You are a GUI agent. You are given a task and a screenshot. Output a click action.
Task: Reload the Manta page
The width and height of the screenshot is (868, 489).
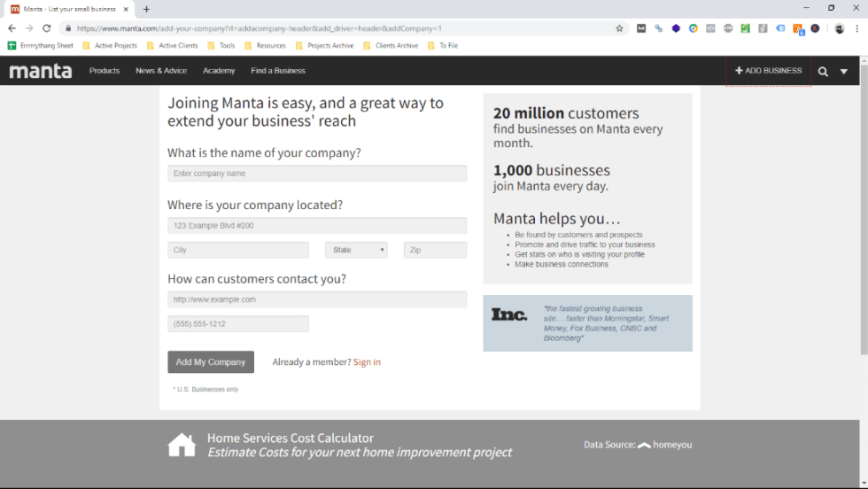[46, 28]
